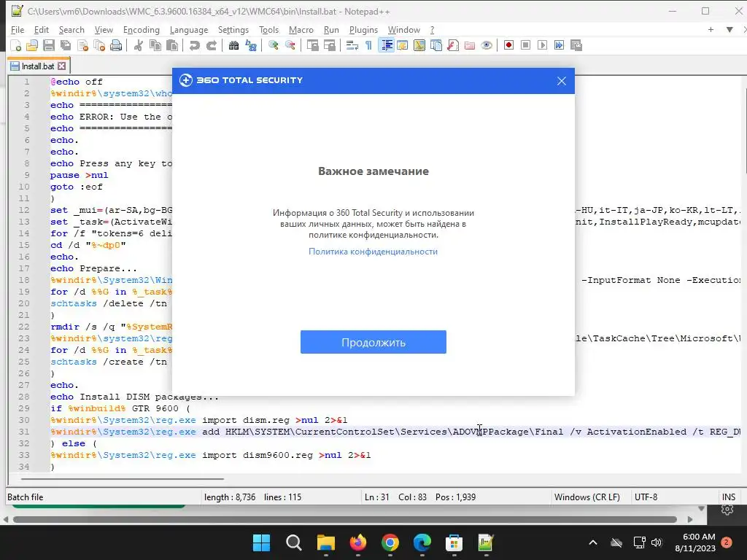Click the Продолжить button
Screen dimensions: 747x560
[373, 343]
